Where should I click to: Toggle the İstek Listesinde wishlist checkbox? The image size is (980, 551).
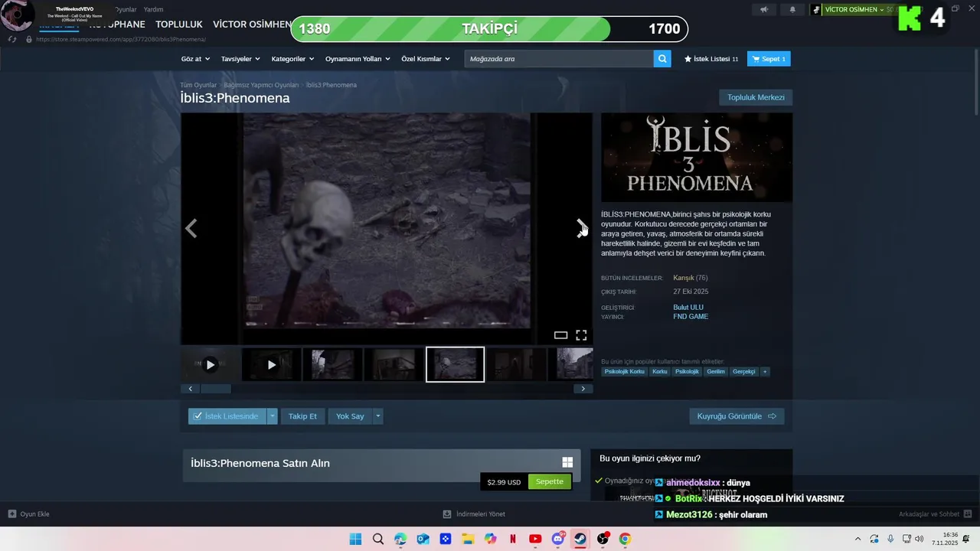pos(198,416)
